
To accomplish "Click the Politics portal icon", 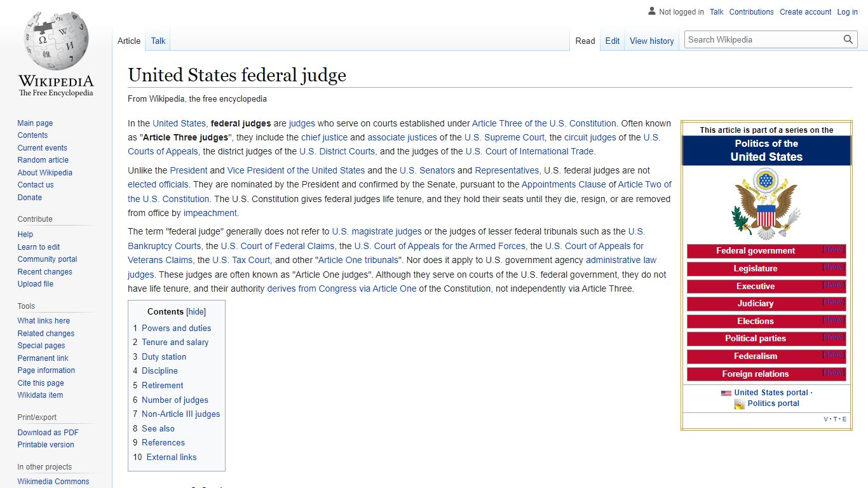I will pos(740,404).
